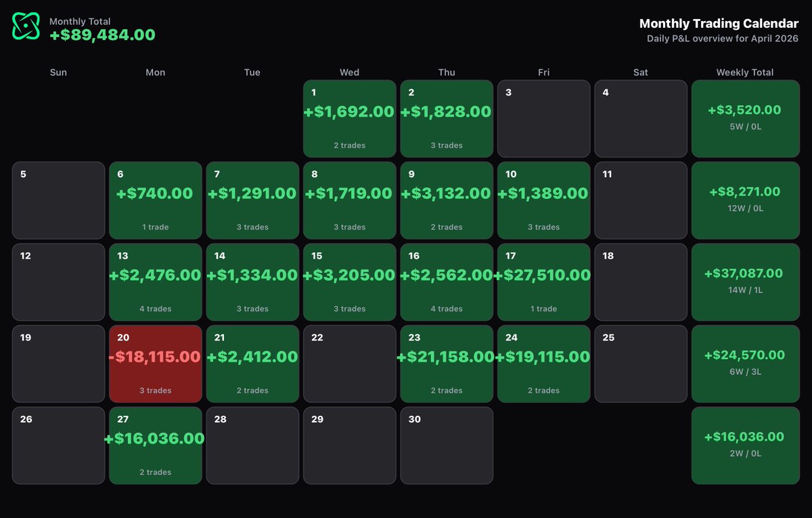The image size is (812, 518).
Task: Open the weekly total +$8,271.00 card
Action: 745,200
